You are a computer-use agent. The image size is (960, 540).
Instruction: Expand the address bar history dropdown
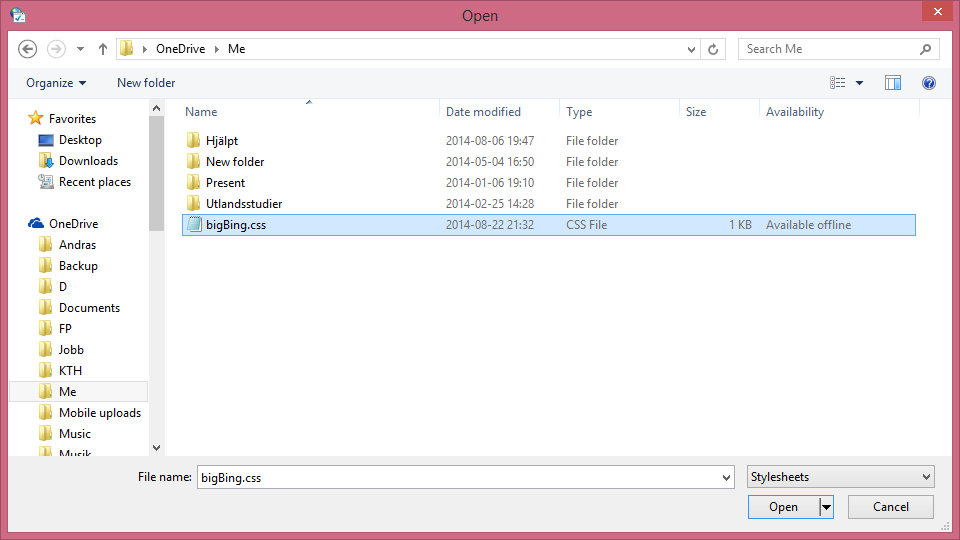691,49
